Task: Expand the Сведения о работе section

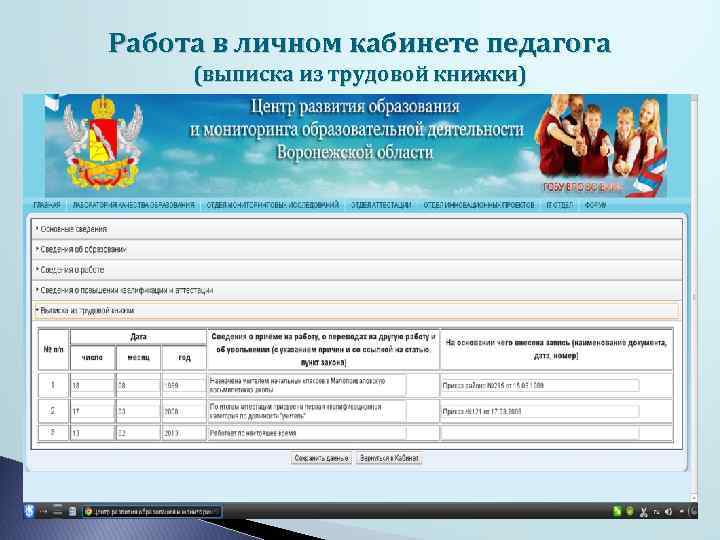Action: [357, 270]
